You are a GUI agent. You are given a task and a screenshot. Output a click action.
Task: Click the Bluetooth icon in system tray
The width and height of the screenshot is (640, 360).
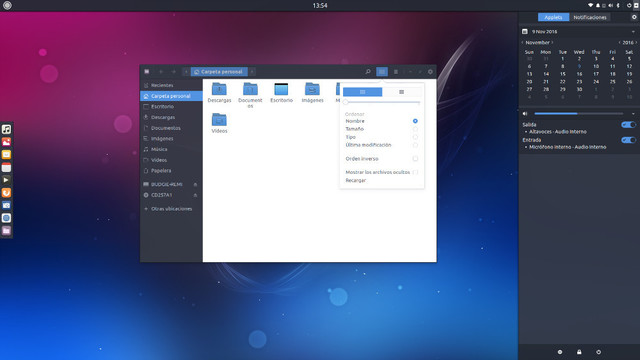(618, 5)
